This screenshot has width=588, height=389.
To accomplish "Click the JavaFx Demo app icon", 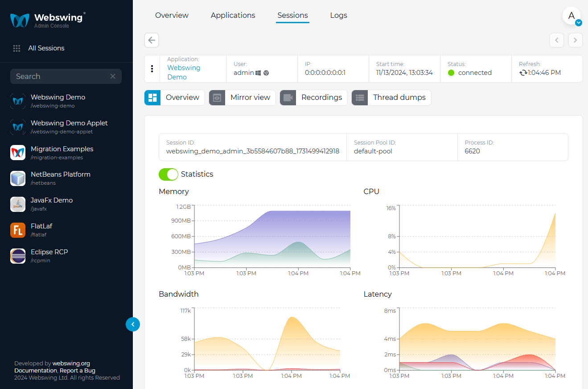I will pyautogui.click(x=18, y=204).
